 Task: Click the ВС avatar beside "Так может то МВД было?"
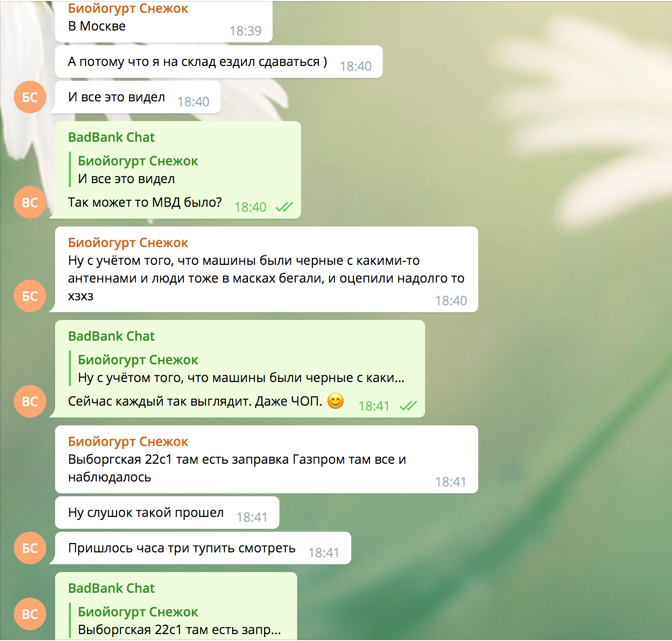point(30,202)
